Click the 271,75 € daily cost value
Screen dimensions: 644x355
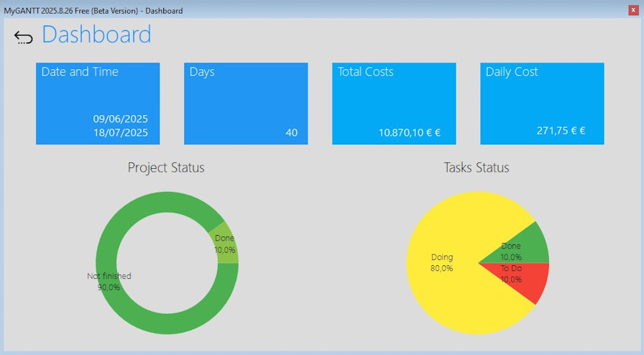561,131
